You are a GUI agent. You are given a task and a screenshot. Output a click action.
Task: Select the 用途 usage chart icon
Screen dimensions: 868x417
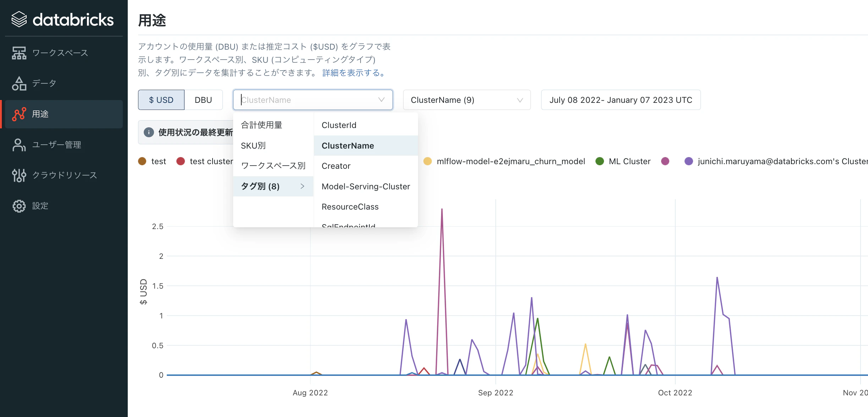tap(19, 114)
